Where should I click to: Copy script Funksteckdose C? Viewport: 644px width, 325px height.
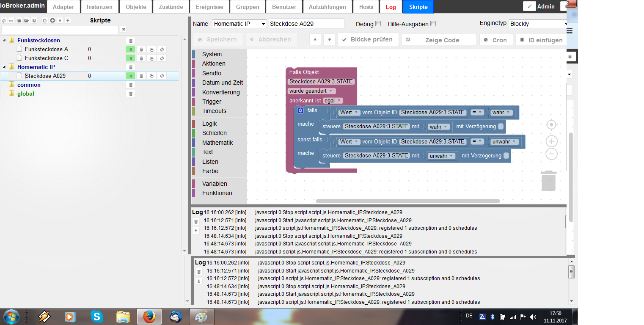[151, 58]
